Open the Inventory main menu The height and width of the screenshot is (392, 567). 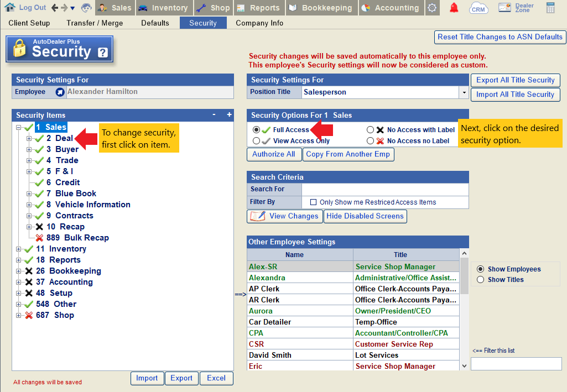164,8
